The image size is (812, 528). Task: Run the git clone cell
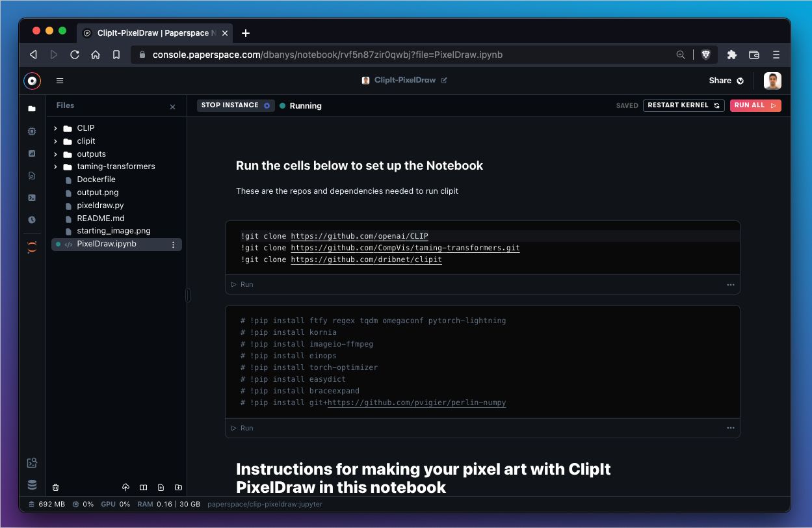(242, 285)
